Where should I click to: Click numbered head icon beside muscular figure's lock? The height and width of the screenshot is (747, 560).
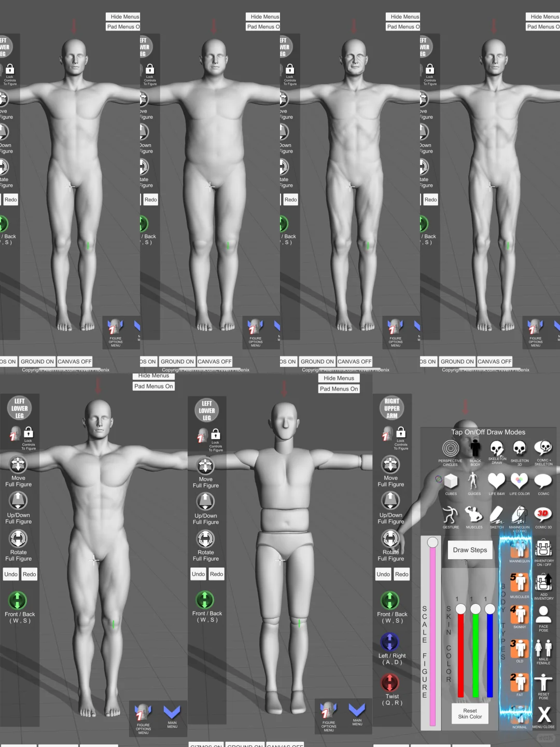click(x=15, y=434)
